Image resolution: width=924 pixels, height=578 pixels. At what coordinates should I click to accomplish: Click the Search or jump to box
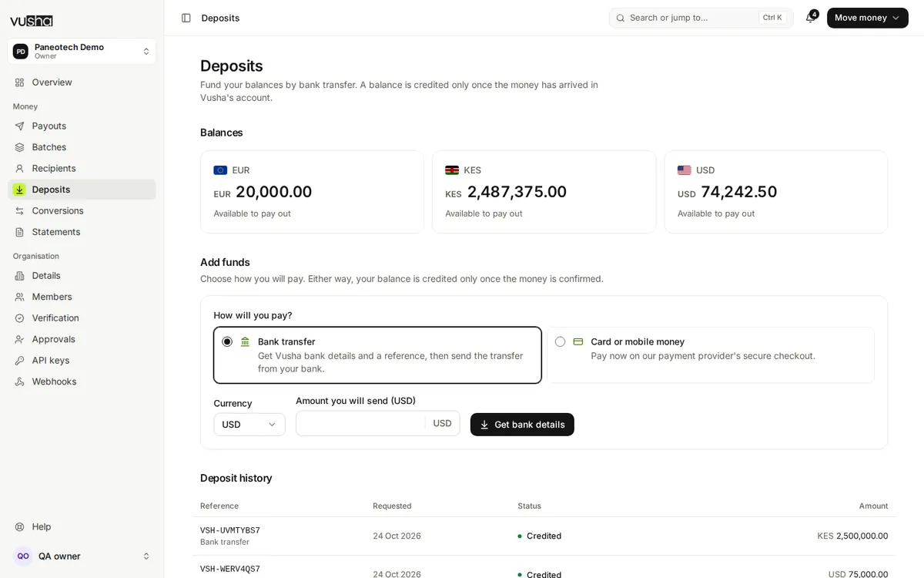[x=701, y=18]
